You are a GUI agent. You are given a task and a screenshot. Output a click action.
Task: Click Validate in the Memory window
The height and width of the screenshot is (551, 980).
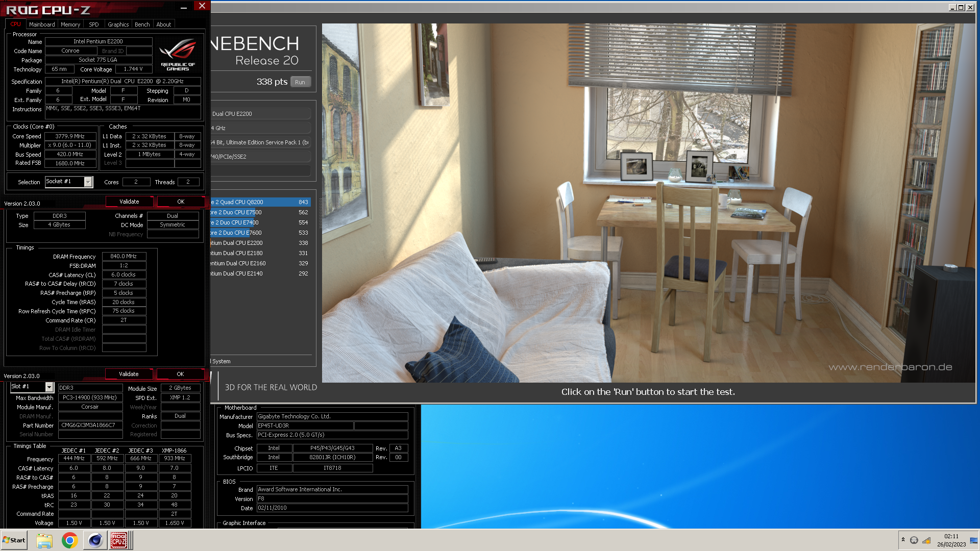[129, 374]
